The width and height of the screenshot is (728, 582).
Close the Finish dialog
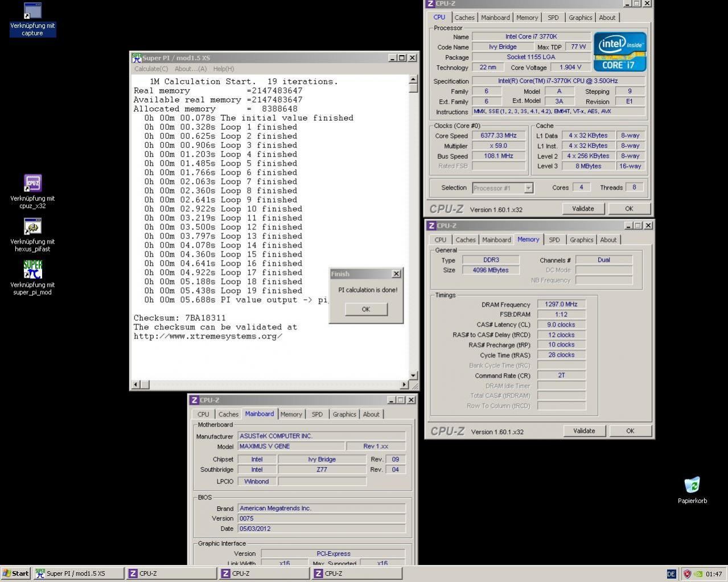[397, 274]
